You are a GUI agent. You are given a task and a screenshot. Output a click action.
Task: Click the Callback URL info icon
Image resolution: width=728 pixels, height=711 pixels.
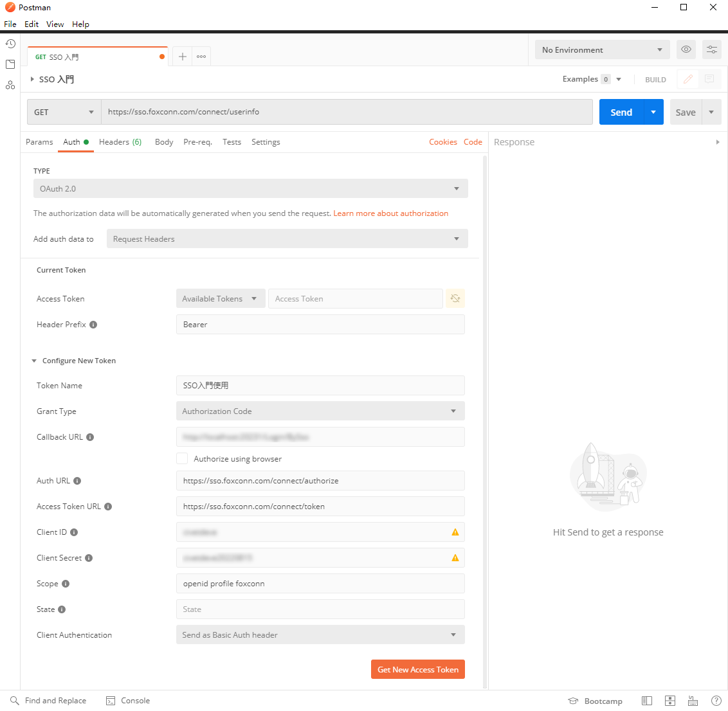pos(90,437)
